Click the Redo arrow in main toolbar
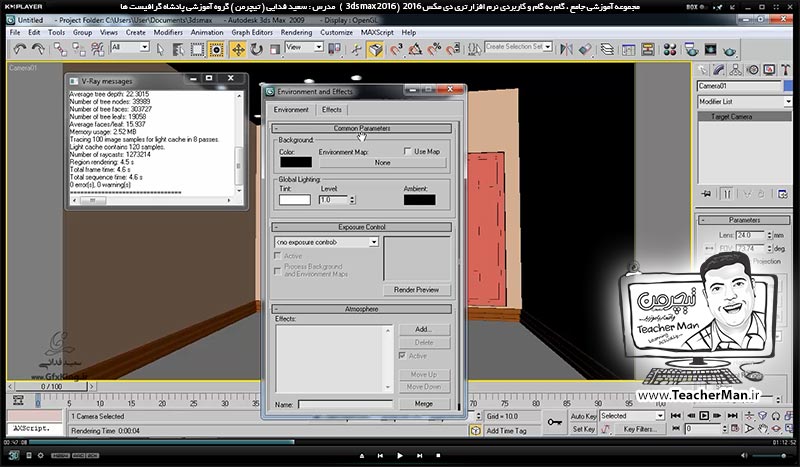The width and height of the screenshot is (800, 467). pos(38,50)
